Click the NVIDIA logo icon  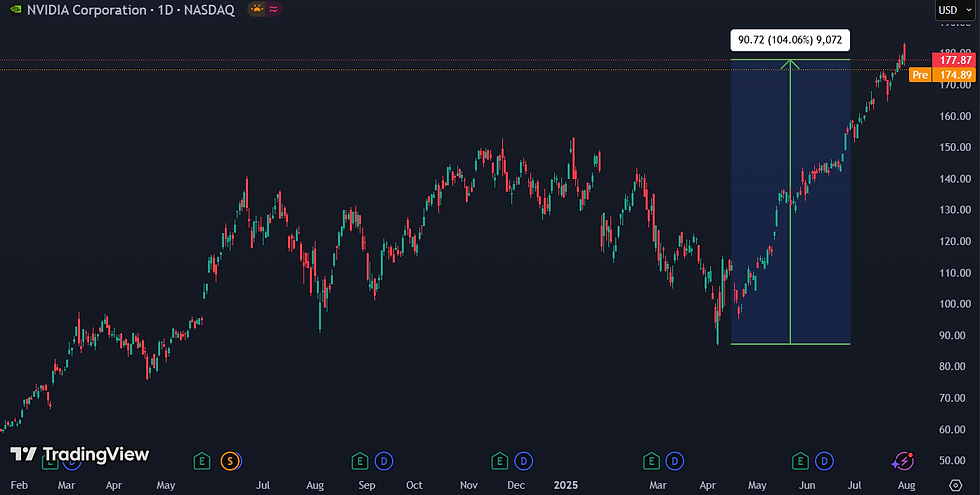16,10
